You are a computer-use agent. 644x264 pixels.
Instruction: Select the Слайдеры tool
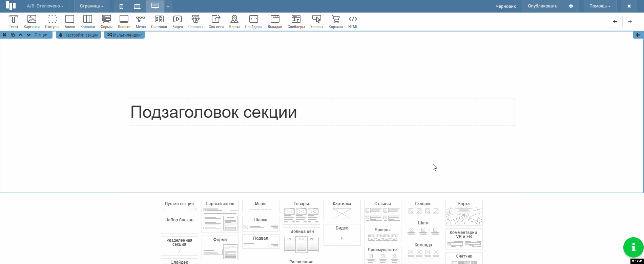254,22
